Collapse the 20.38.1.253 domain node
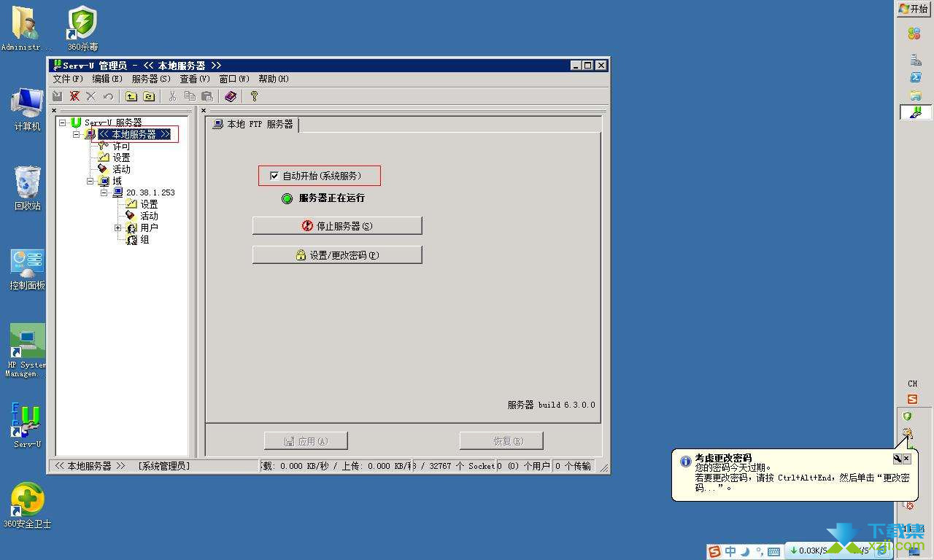This screenshot has width=934, height=560. point(104,192)
